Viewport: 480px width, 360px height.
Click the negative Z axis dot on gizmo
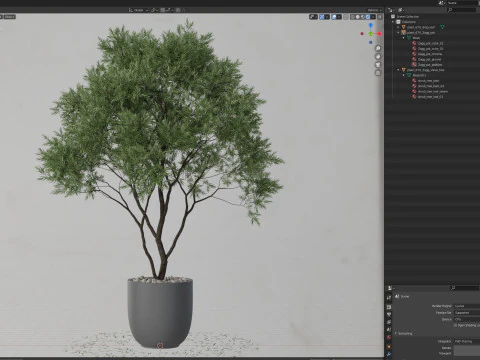click(x=371, y=42)
